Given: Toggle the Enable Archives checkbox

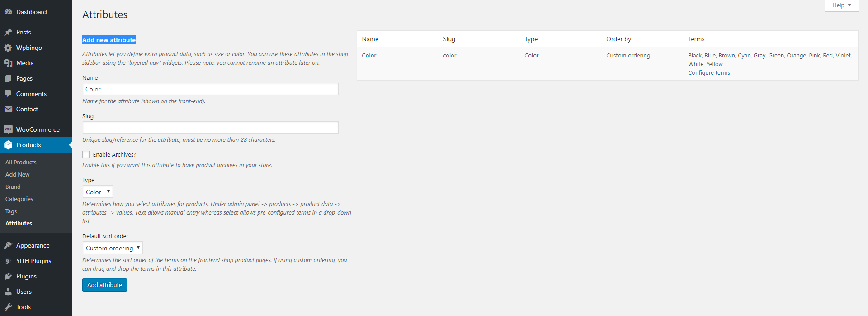Looking at the screenshot, I should pyautogui.click(x=86, y=154).
